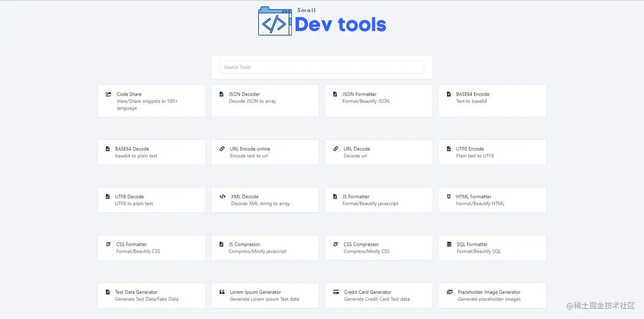This screenshot has height=319, width=644.
Task: Launch the JS Formatter tool title
Action: (x=356, y=197)
